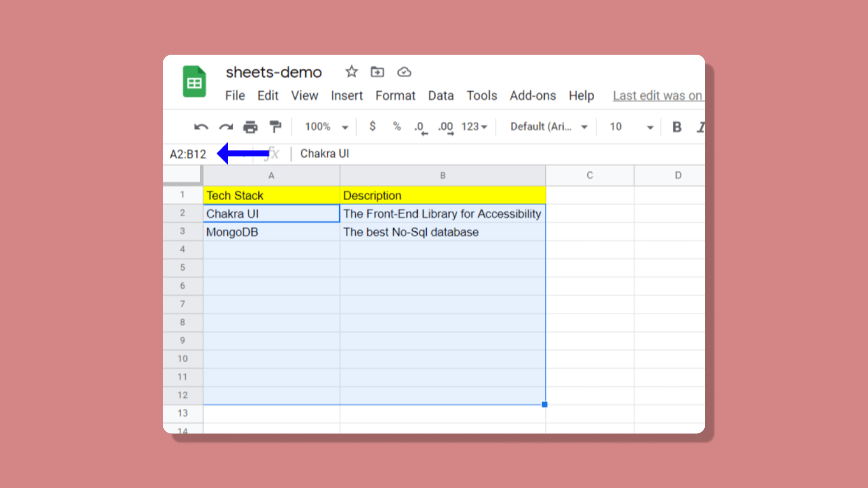The width and height of the screenshot is (868, 488).
Task: Toggle bold formatting
Action: point(677,127)
